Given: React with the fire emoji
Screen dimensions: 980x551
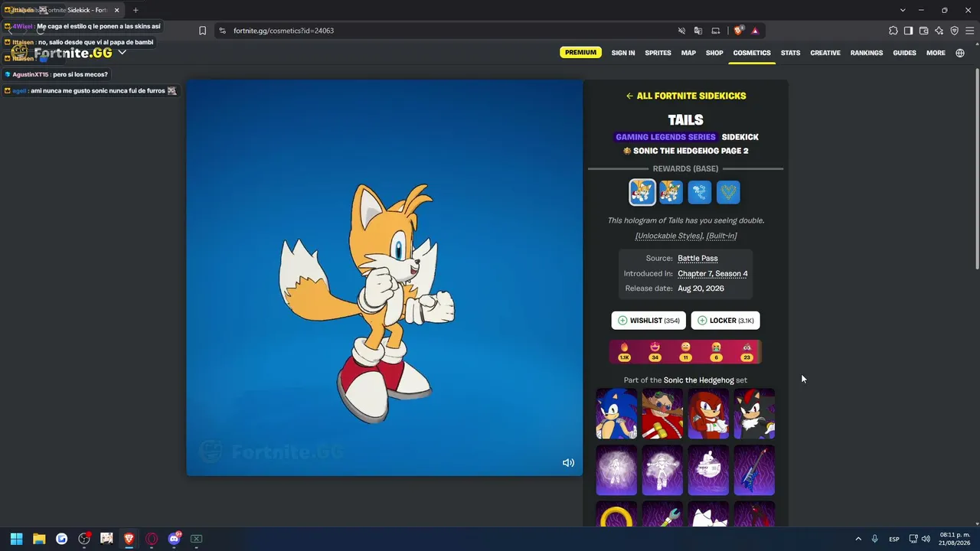Looking at the screenshot, I should coord(624,351).
